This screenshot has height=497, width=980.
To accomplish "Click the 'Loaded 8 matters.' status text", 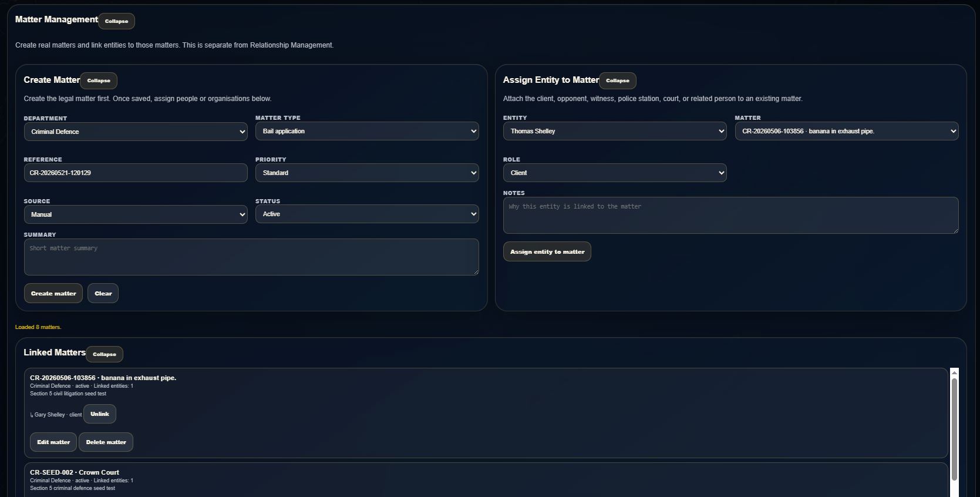I will (38, 327).
